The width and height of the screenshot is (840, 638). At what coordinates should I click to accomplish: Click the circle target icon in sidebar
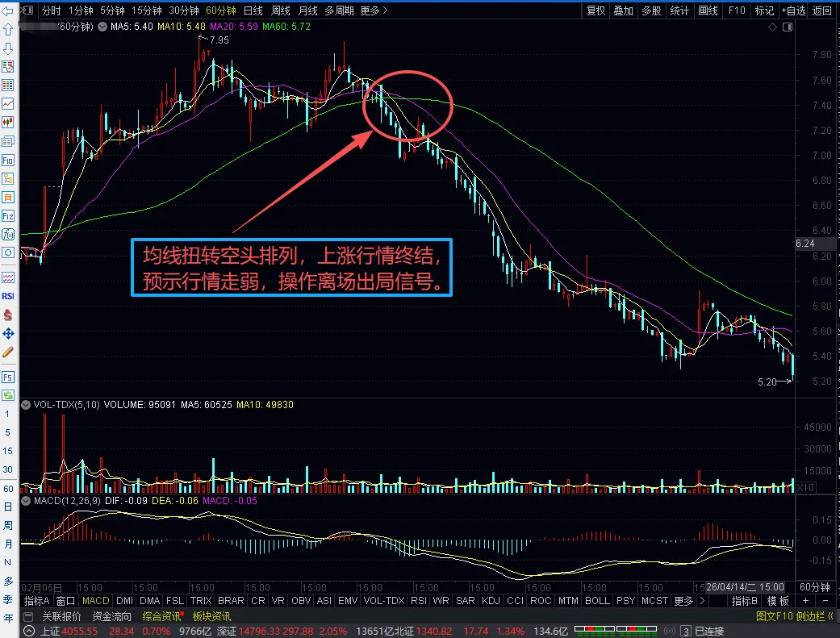[x=8, y=252]
